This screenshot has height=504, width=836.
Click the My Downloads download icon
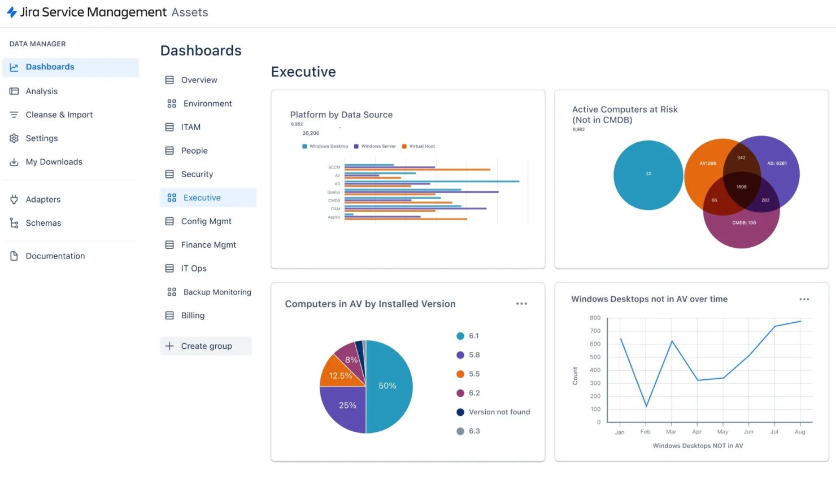point(14,162)
